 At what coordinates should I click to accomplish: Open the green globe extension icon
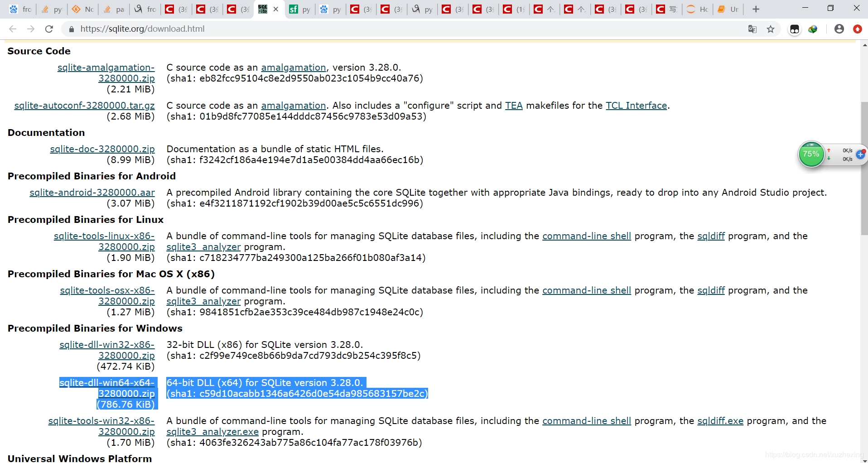(813, 29)
